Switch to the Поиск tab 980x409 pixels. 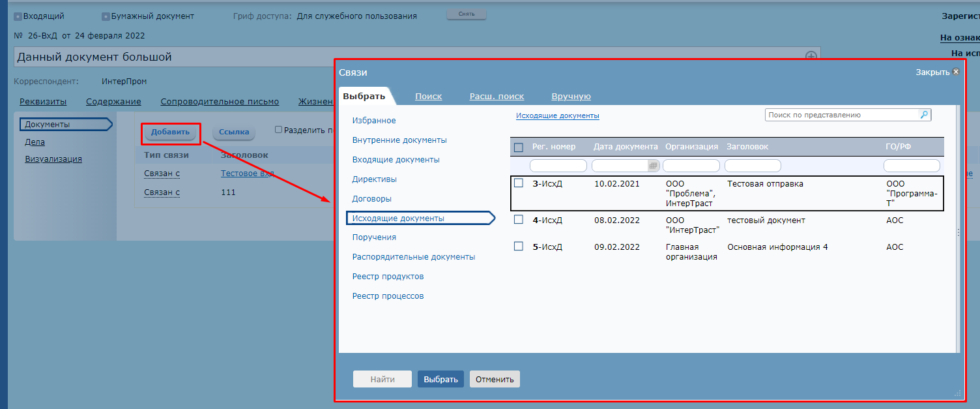tap(429, 97)
